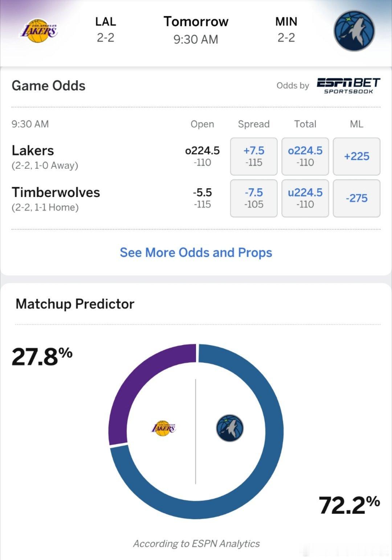The height and width of the screenshot is (560, 392).
Task: Click the Game Odds section heading
Action: pyautogui.click(x=48, y=86)
